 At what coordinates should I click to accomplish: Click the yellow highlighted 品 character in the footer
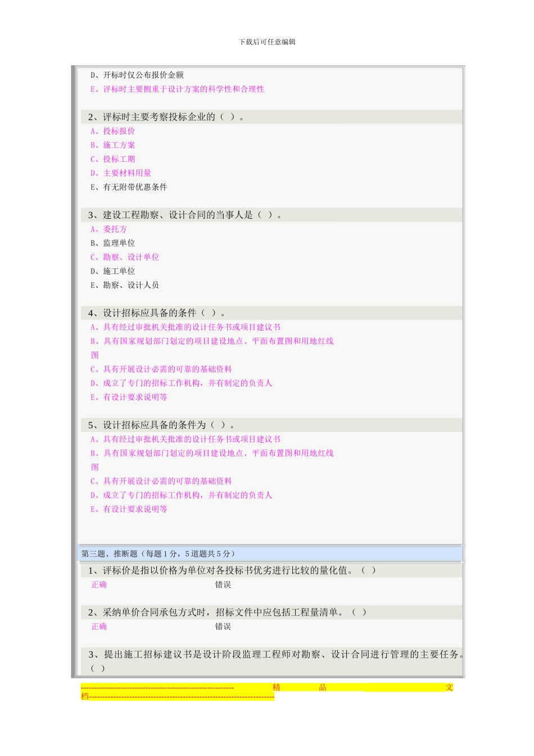pos(323,687)
